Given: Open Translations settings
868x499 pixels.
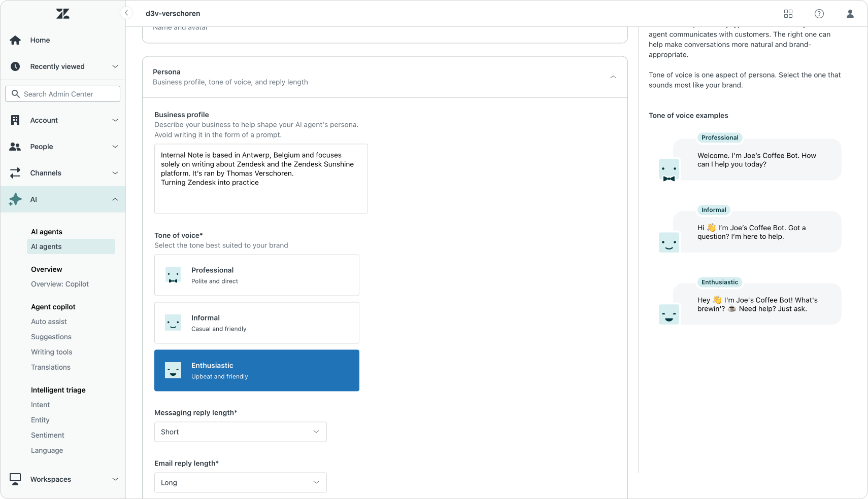Looking at the screenshot, I should (x=51, y=367).
